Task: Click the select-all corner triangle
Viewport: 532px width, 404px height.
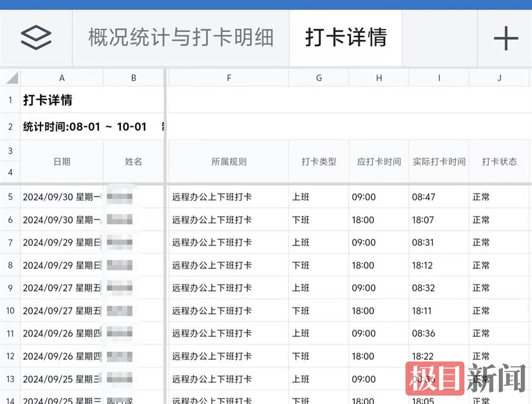Action: (x=10, y=78)
